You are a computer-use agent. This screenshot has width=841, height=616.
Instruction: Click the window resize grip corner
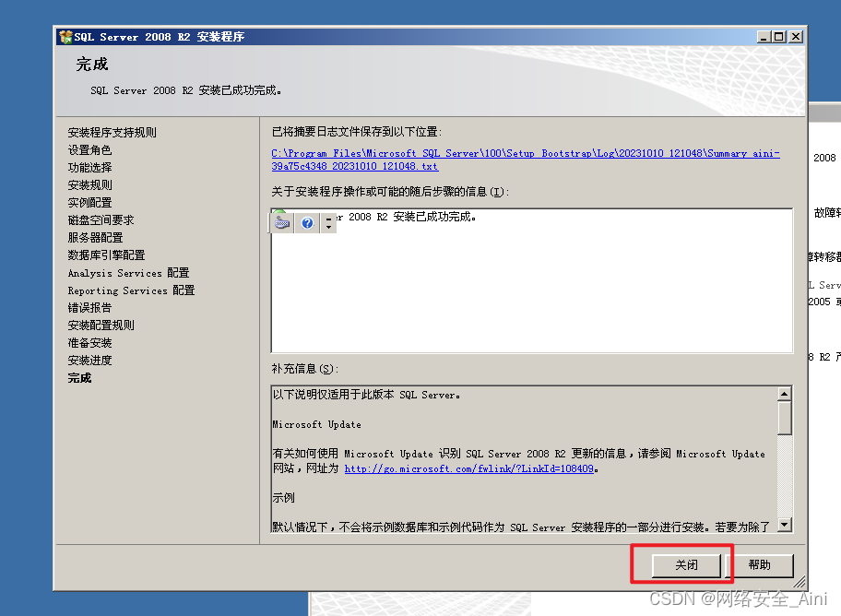[x=800, y=583]
